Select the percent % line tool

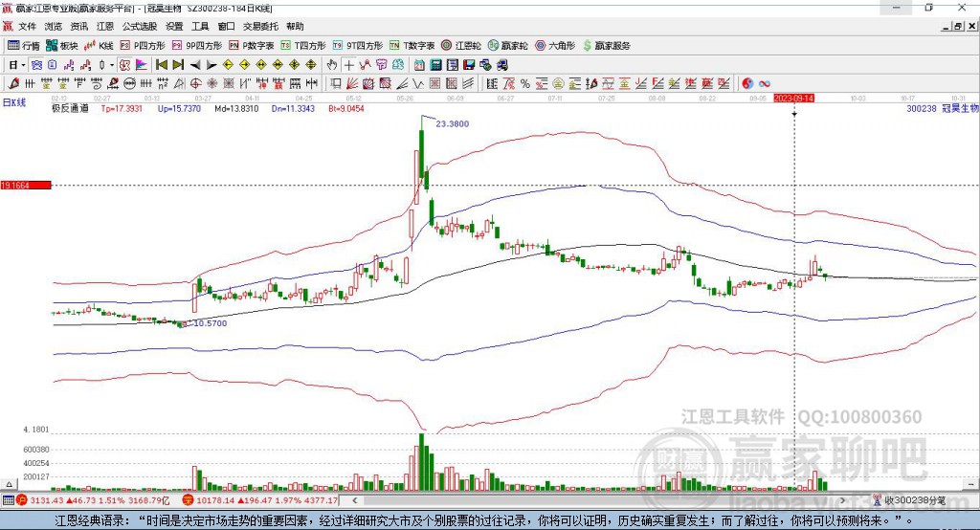[525, 83]
